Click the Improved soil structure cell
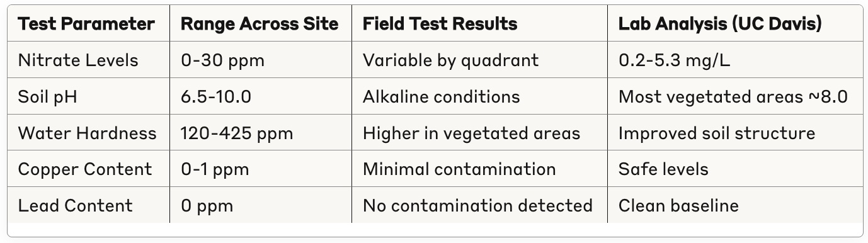868x243 pixels. [x=717, y=133]
